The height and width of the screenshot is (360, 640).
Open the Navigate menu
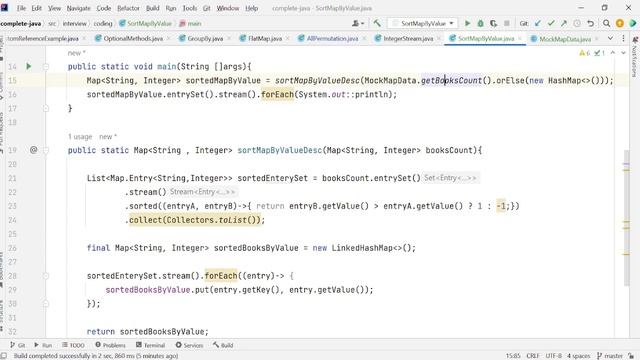tap(78, 8)
